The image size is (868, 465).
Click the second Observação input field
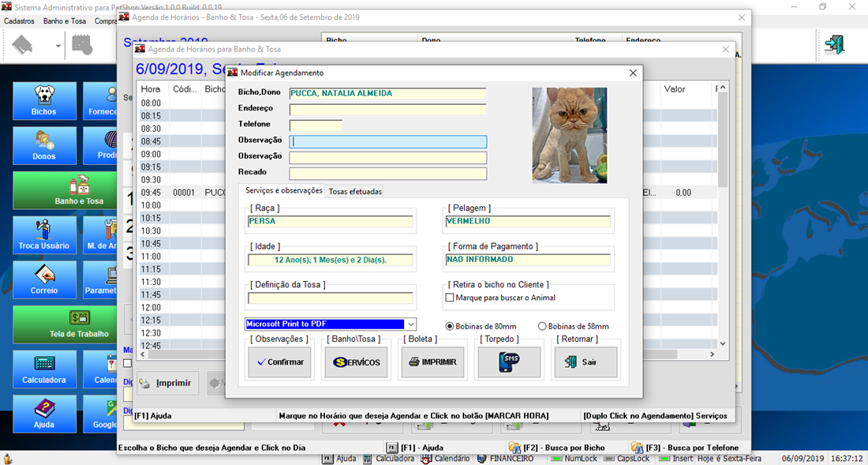(387, 158)
